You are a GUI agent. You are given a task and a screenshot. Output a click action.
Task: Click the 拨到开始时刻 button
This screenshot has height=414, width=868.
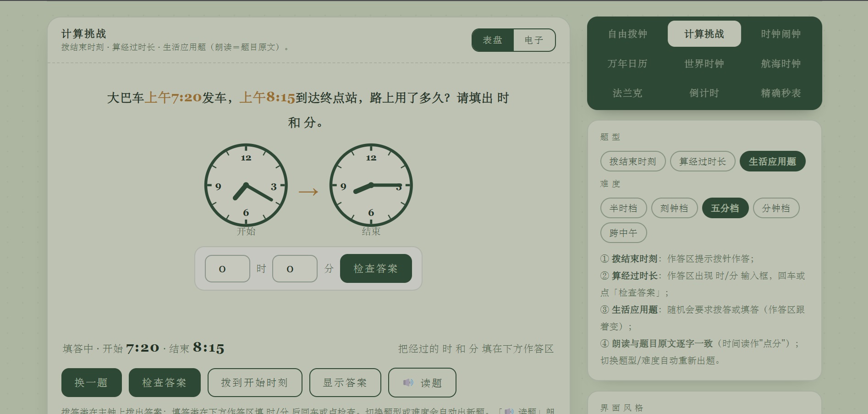click(255, 382)
